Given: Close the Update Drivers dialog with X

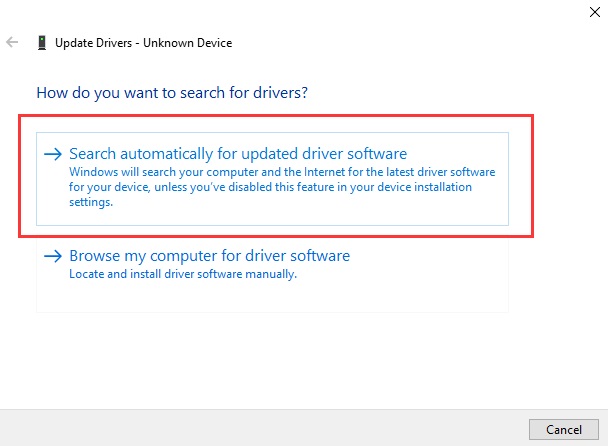Looking at the screenshot, I should (594, 12).
